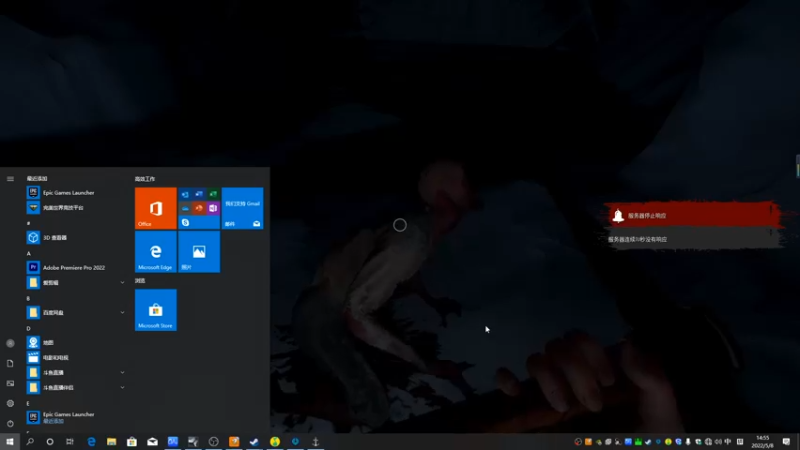Click the 服务器连续 no-response message
The image size is (800, 450).
coord(637,239)
